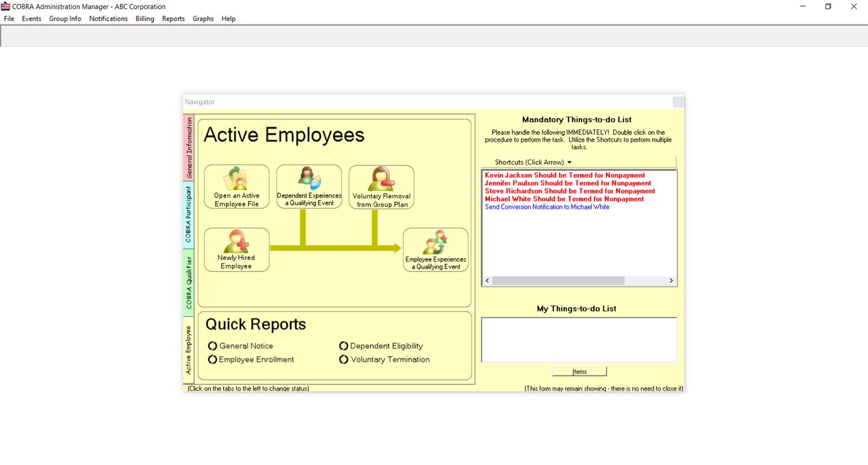Close the Navigator panel

[x=678, y=102]
